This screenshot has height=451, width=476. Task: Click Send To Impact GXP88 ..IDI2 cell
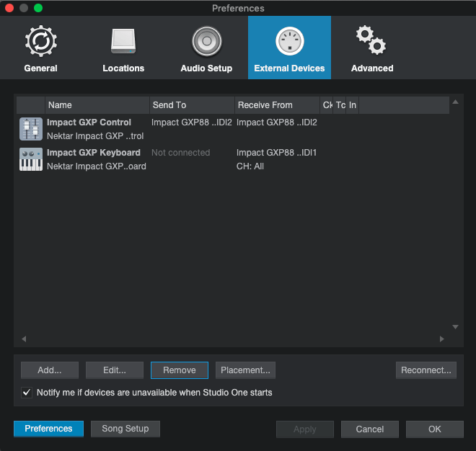pos(192,122)
